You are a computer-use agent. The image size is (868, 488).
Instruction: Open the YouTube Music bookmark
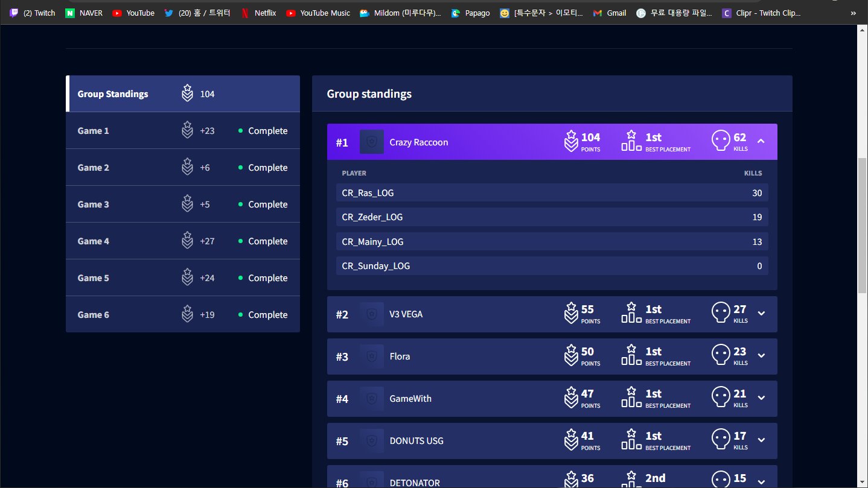tap(318, 13)
